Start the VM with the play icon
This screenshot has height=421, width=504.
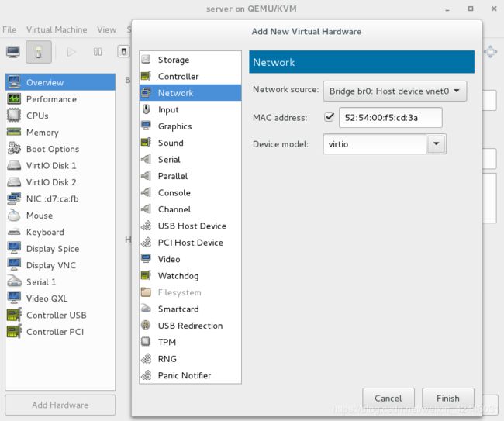(x=71, y=52)
